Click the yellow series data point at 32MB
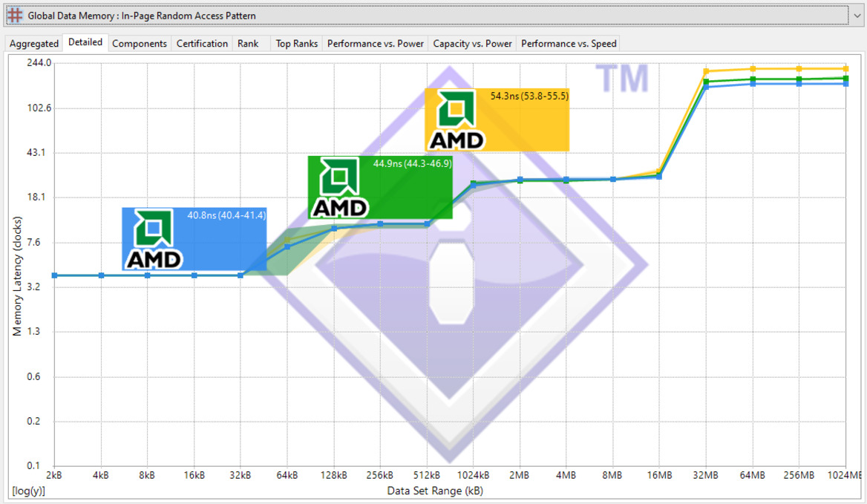 (706, 71)
